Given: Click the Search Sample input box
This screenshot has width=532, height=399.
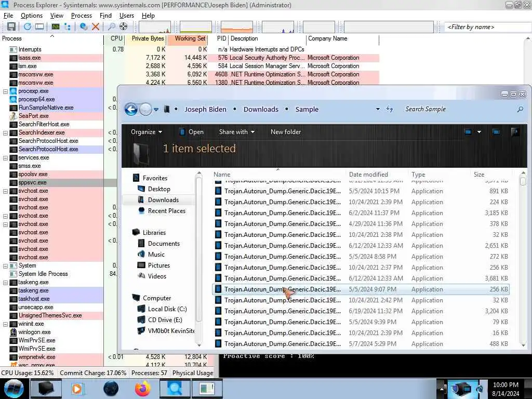Looking at the screenshot, I should click(x=458, y=109).
